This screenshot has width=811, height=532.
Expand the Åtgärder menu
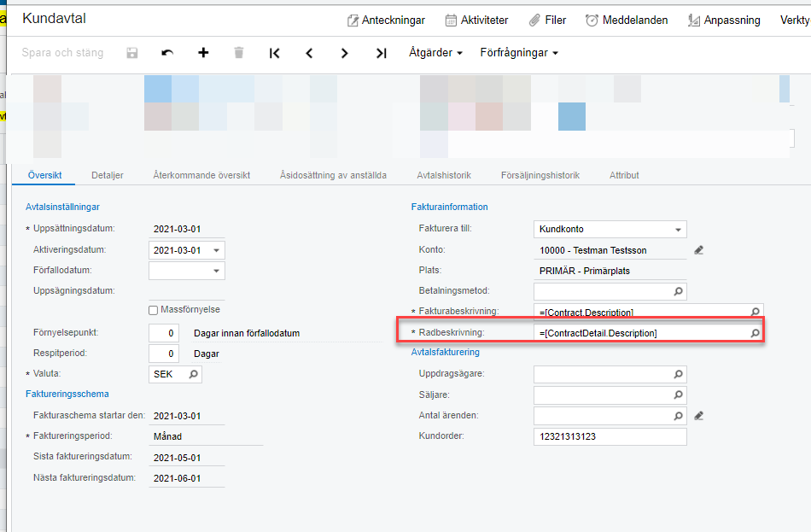point(435,53)
